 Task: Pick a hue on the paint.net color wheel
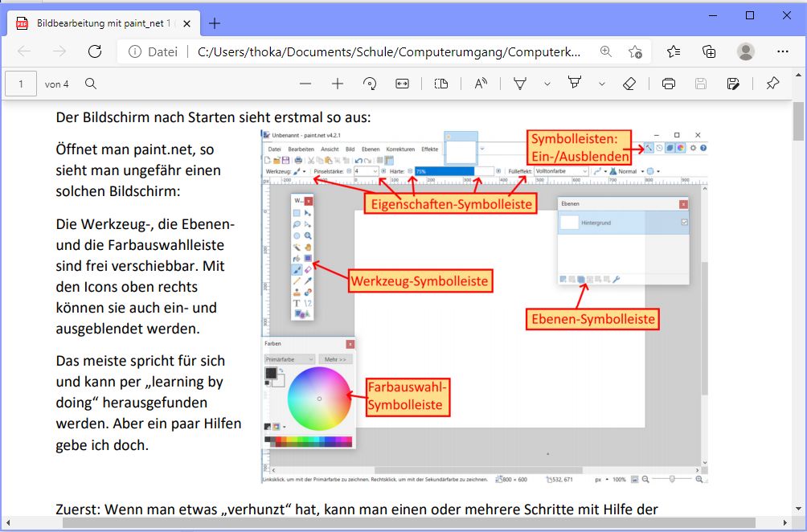(x=319, y=399)
